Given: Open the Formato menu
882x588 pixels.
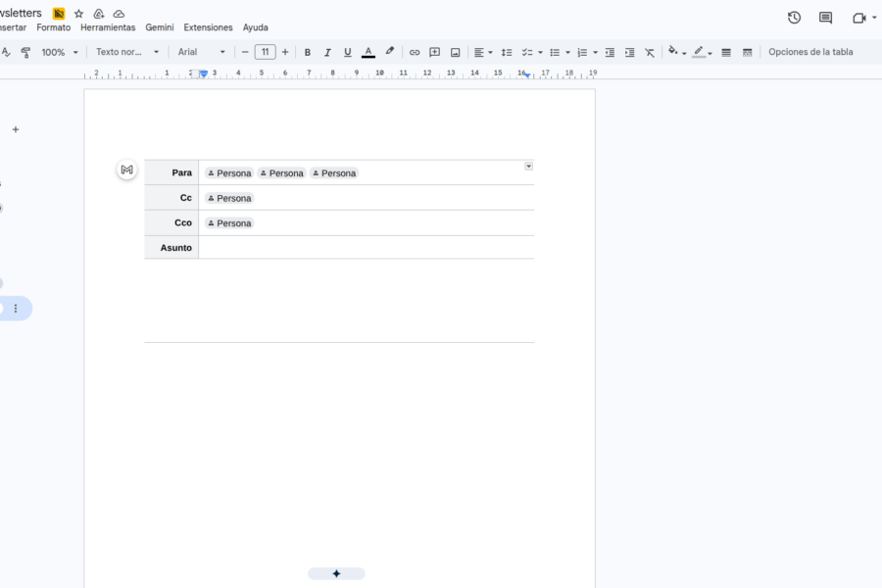Looking at the screenshot, I should click(54, 27).
